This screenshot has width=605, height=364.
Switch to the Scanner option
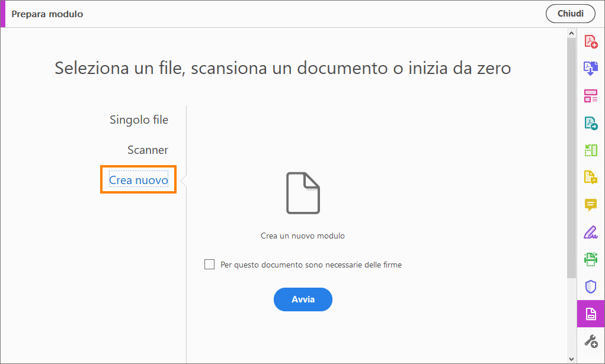[148, 150]
